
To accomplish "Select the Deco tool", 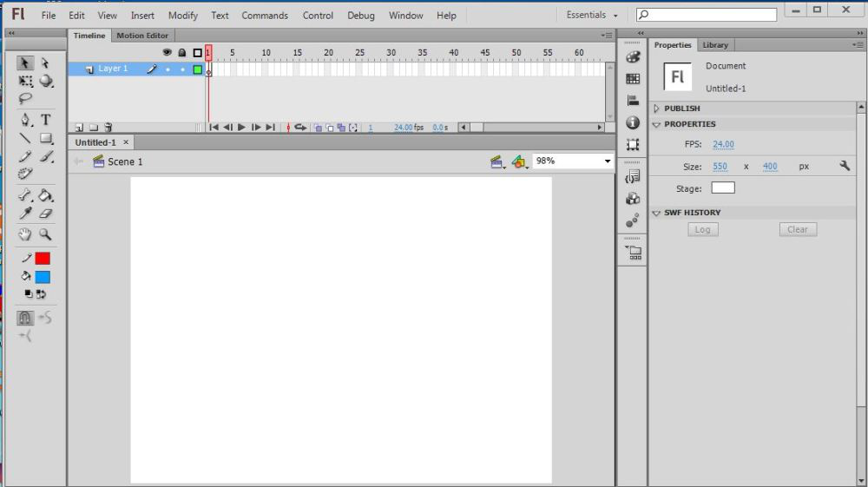I will click(x=25, y=174).
